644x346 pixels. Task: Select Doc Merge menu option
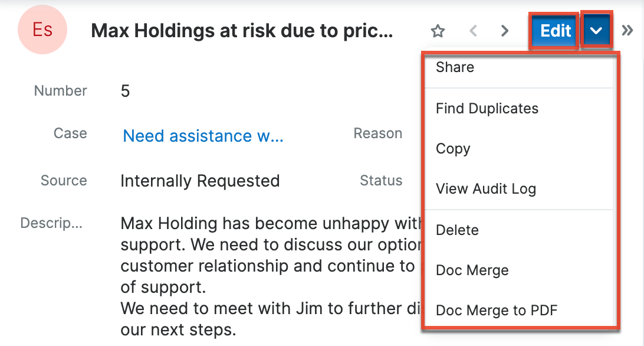click(x=472, y=270)
